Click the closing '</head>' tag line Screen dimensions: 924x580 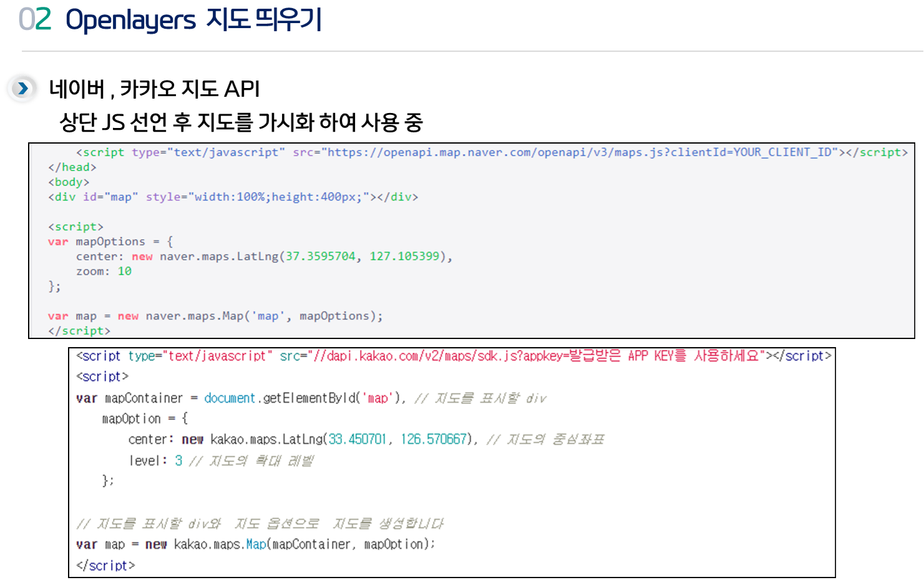[x=72, y=167]
